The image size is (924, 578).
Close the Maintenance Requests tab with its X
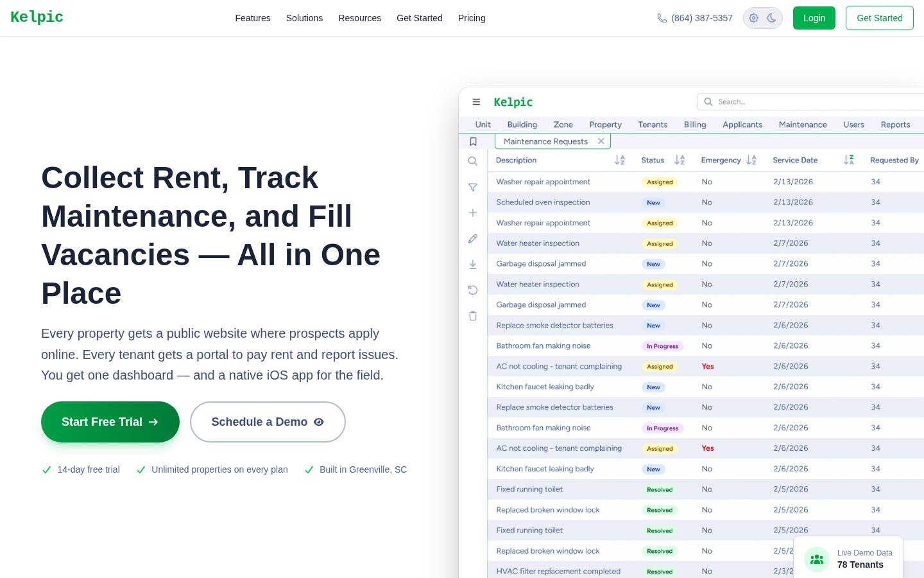pos(601,141)
